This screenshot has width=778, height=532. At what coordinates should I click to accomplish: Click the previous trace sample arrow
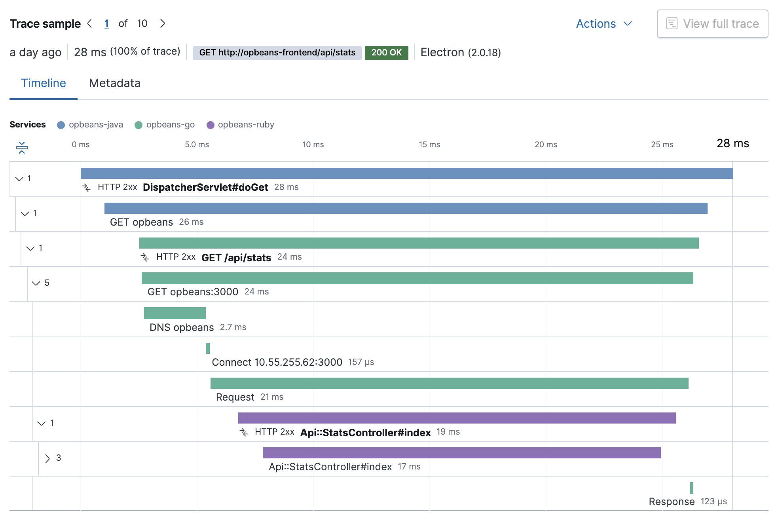91,23
